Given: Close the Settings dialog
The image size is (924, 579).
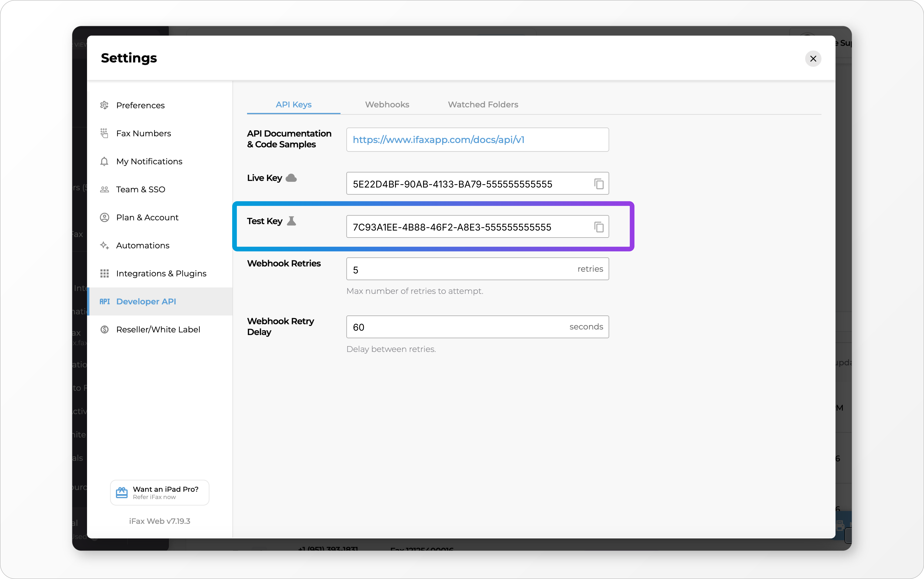Looking at the screenshot, I should pyautogui.click(x=813, y=59).
